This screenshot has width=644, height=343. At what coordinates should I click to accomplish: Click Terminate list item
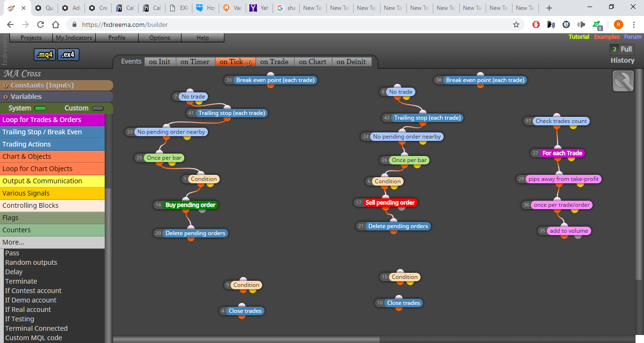(21, 281)
